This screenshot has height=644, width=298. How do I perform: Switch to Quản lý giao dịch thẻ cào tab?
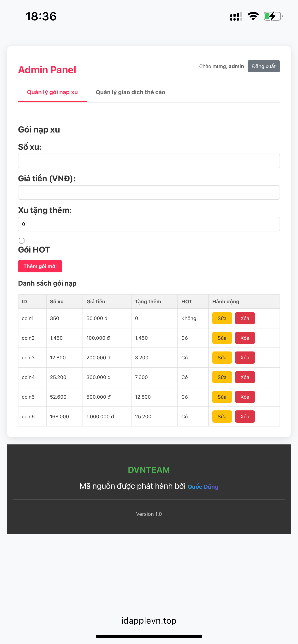131,92
